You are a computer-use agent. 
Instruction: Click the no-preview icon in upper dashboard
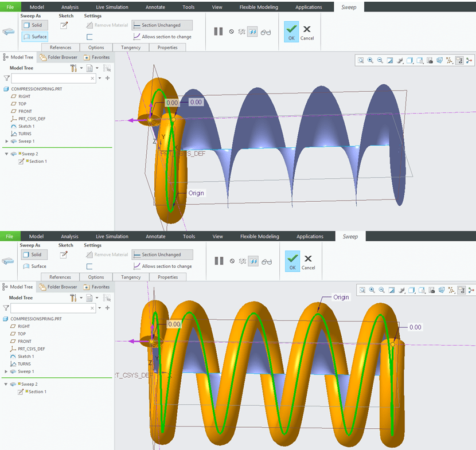tap(231, 32)
